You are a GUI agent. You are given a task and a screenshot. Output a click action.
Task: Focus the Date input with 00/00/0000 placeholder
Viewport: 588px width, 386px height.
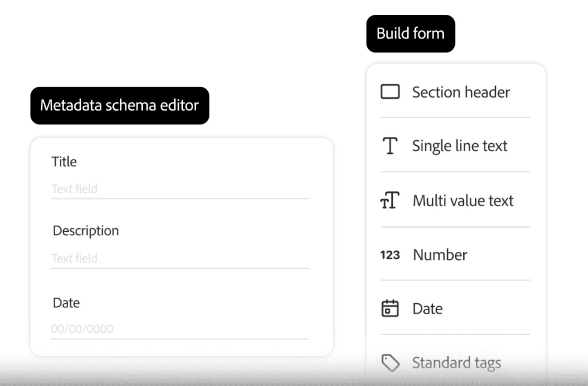coord(180,329)
